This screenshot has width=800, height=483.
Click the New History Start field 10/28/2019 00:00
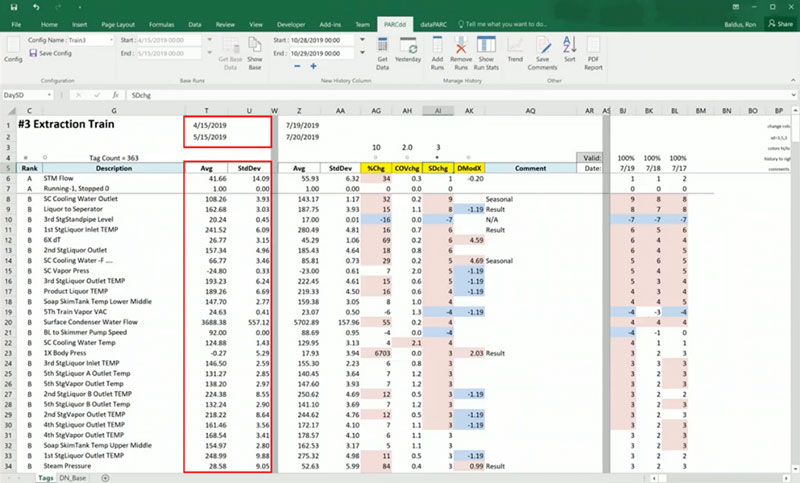[321, 40]
